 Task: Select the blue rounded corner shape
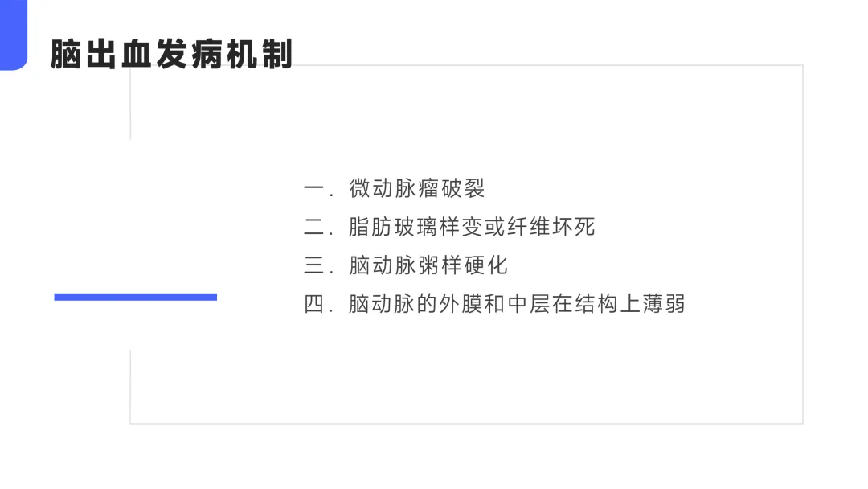[14, 35]
